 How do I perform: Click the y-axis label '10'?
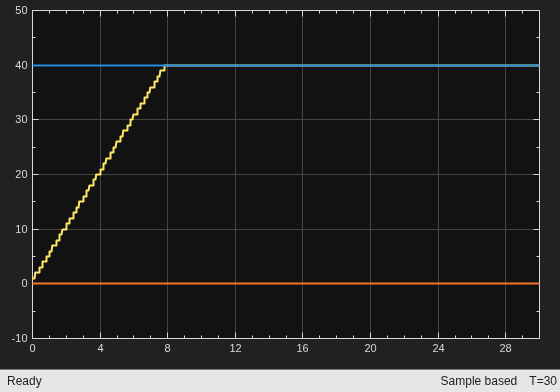click(21, 229)
